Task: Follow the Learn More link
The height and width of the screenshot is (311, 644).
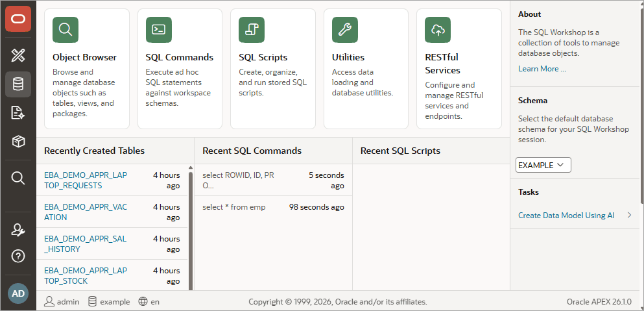Action: [542, 69]
